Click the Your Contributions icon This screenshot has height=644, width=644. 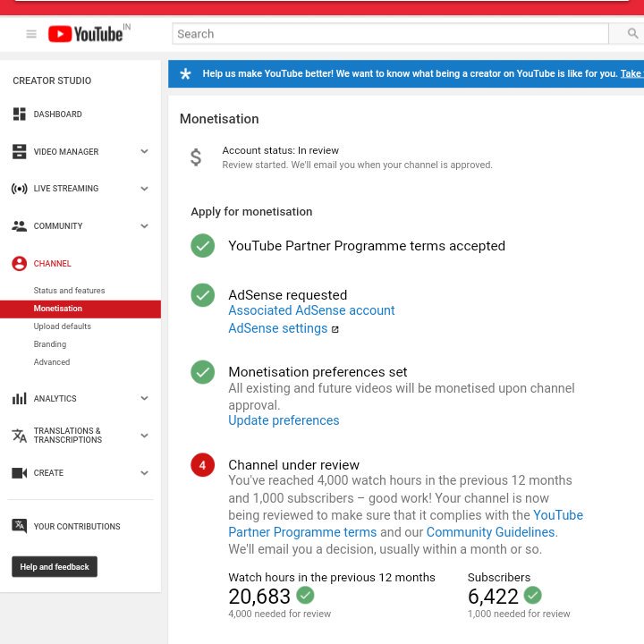coord(19,526)
